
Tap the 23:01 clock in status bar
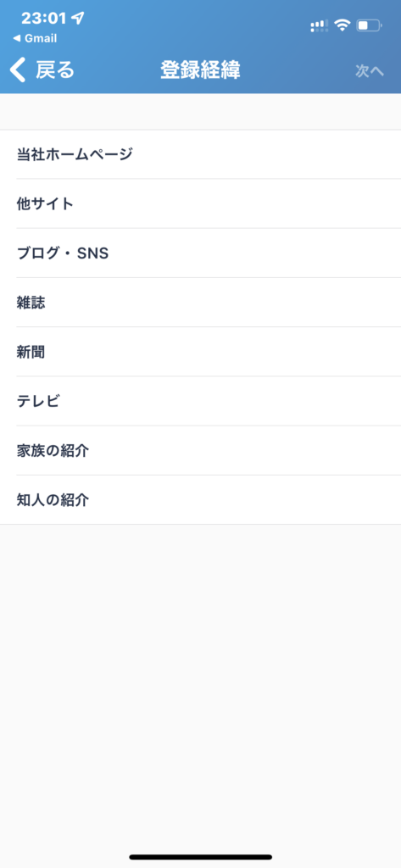[x=44, y=19]
